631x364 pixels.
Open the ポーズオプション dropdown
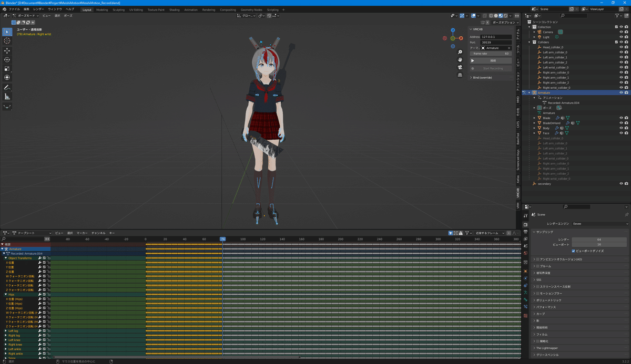505,23
